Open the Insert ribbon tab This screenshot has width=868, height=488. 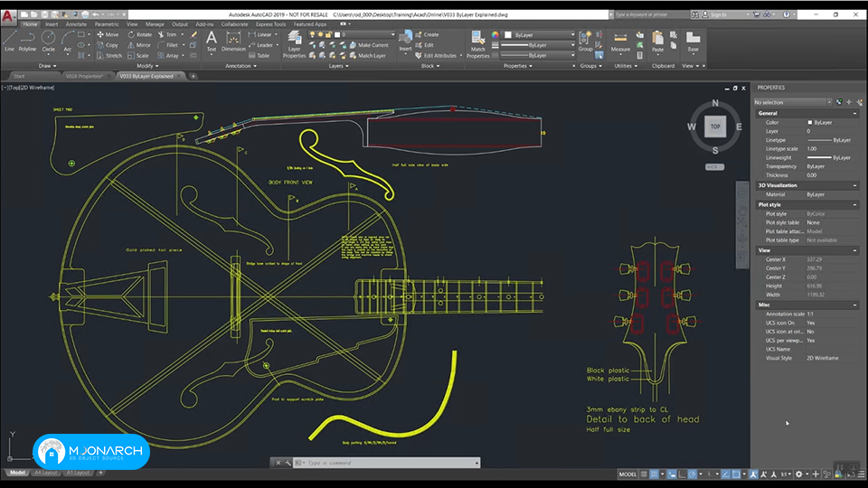(x=52, y=24)
